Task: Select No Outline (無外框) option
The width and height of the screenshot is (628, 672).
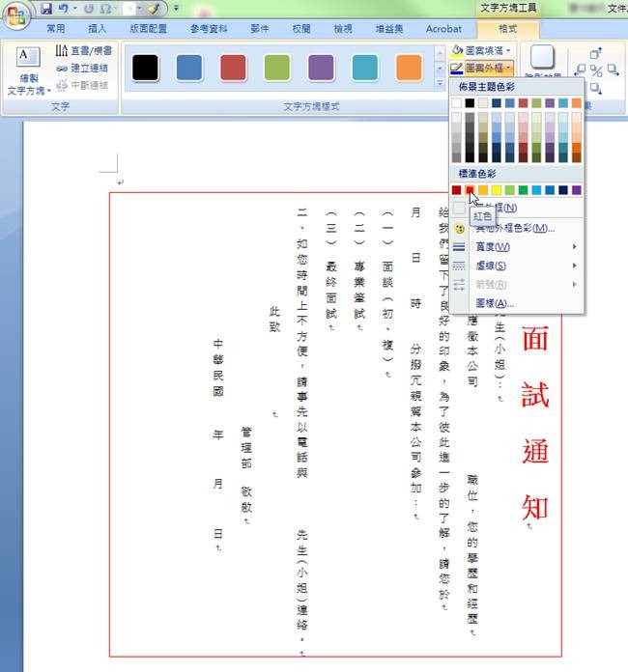Action: tap(518, 209)
